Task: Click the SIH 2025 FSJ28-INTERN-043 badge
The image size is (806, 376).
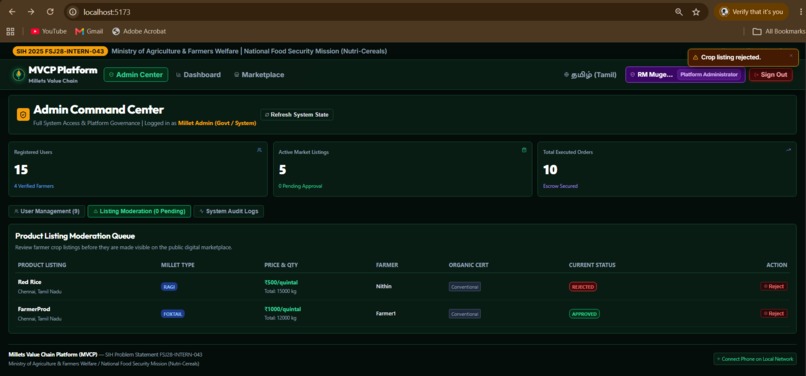Action: (60, 51)
